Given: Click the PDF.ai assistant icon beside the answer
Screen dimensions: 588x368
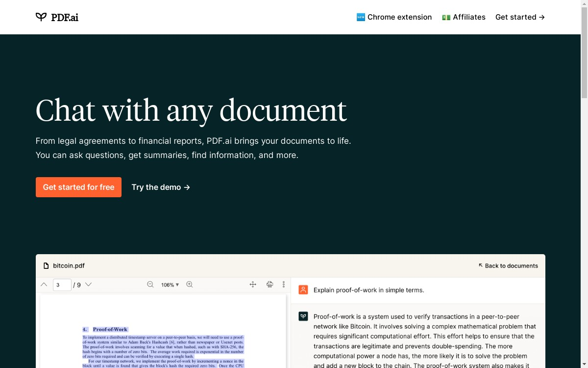Looking at the screenshot, I should coord(303,316).
